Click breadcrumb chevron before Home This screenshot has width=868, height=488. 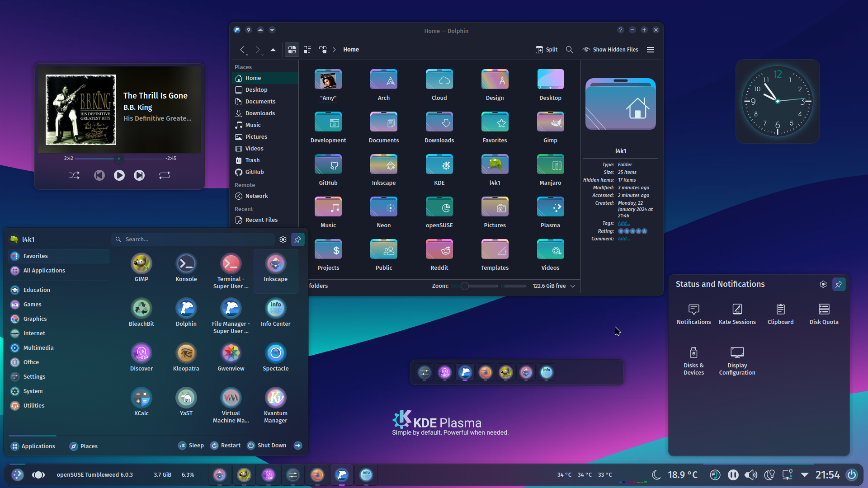pos(334,50)
